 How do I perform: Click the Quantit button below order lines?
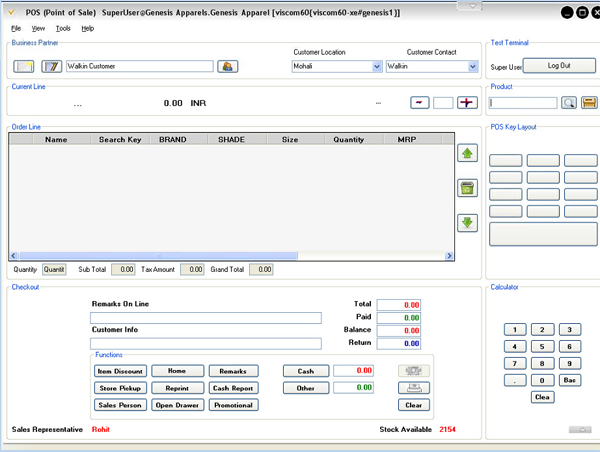point(54,269)
